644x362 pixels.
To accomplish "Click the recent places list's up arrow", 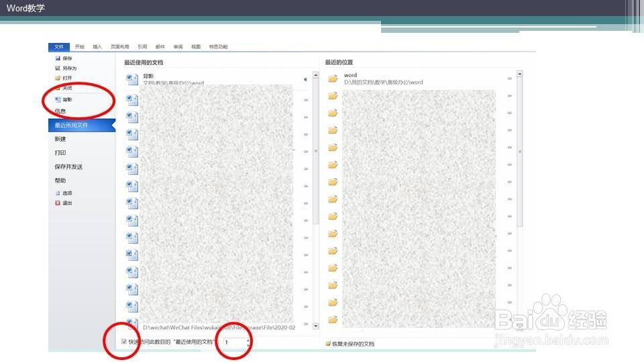I will pyautogui.click(x=519, y=74).
